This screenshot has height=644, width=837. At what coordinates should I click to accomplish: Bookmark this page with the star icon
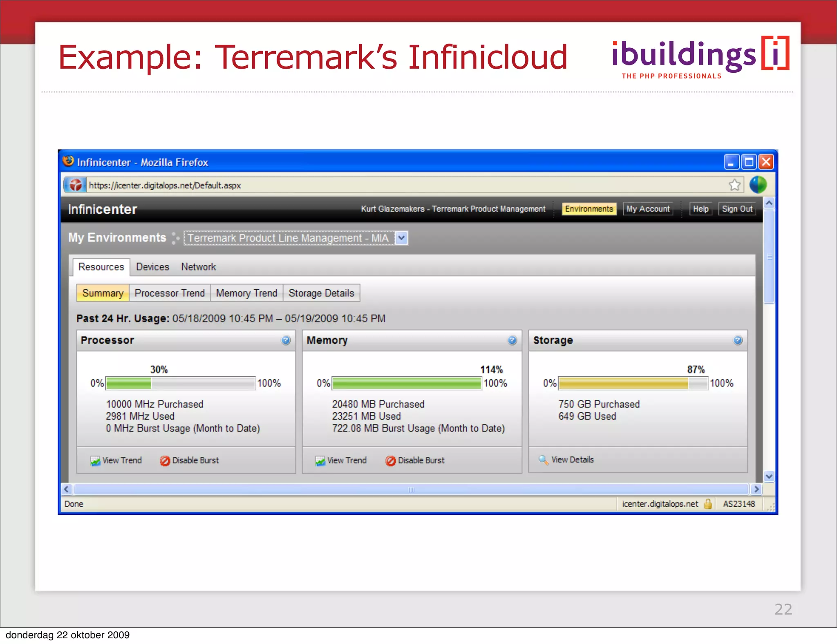[x=734, y=185]
